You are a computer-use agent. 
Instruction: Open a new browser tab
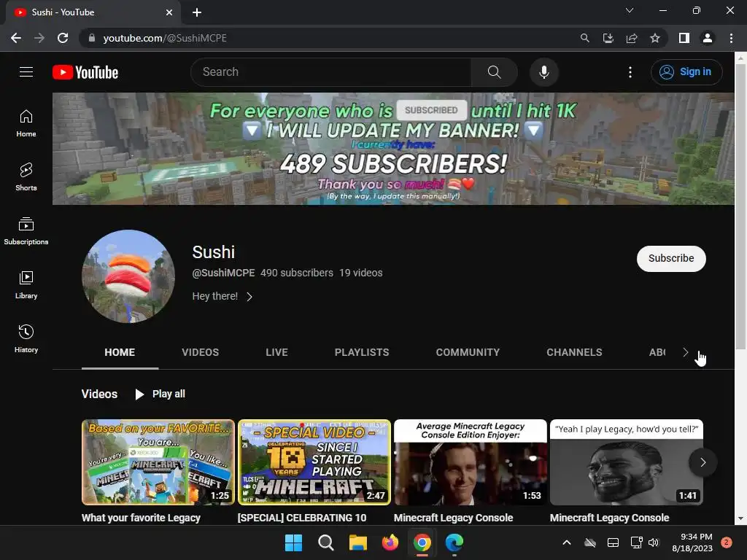point(197,12)
